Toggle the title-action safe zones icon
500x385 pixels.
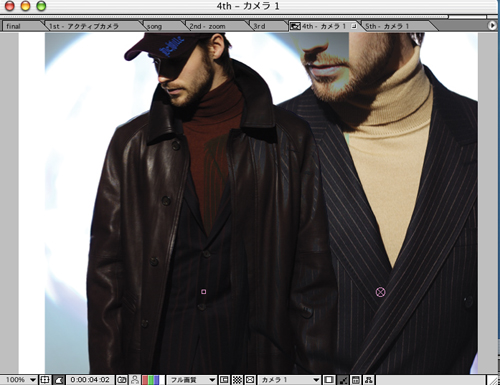(44, 380)
